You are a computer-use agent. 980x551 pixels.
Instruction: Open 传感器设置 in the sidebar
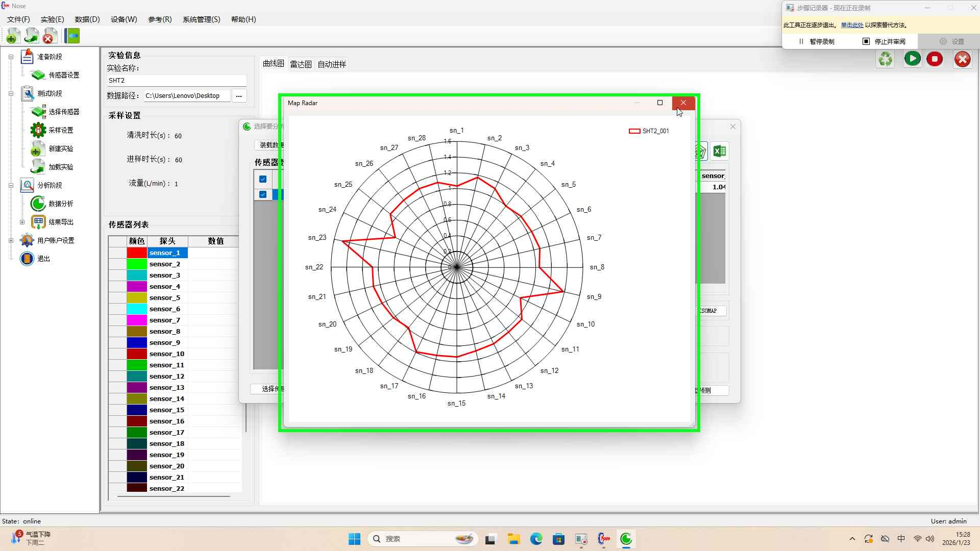(63, 75)
